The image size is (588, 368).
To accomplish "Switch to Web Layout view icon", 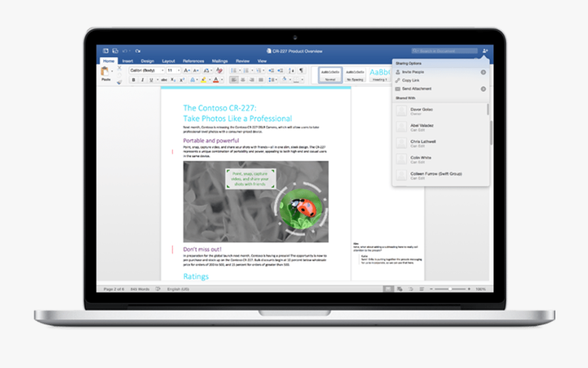I will click(400, 289).
